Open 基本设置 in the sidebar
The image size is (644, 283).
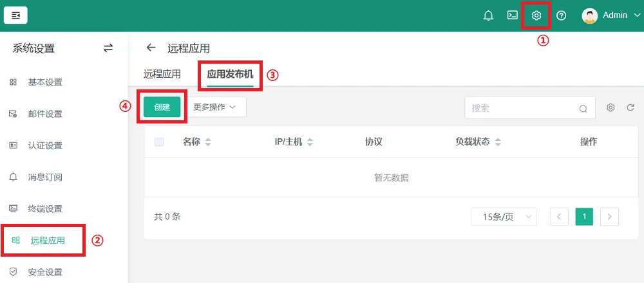45,82
